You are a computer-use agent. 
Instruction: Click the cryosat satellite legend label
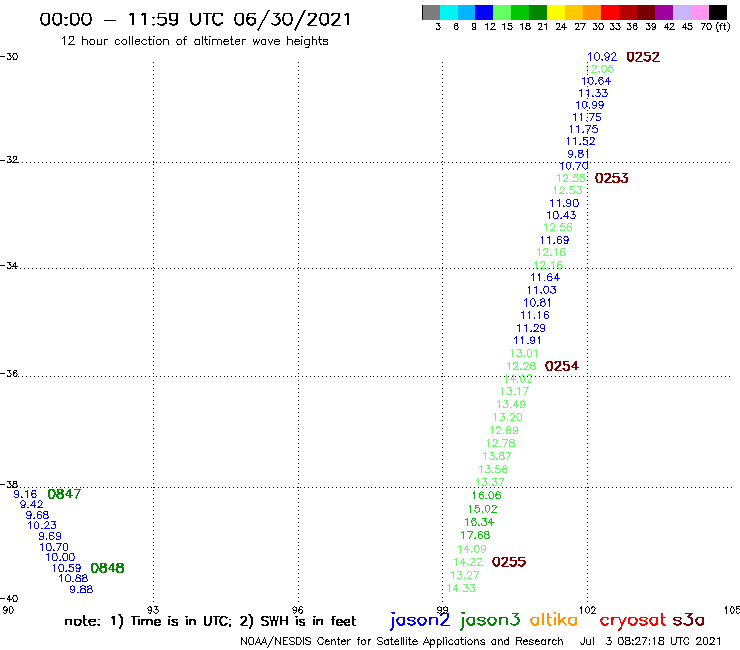point(633,621)
